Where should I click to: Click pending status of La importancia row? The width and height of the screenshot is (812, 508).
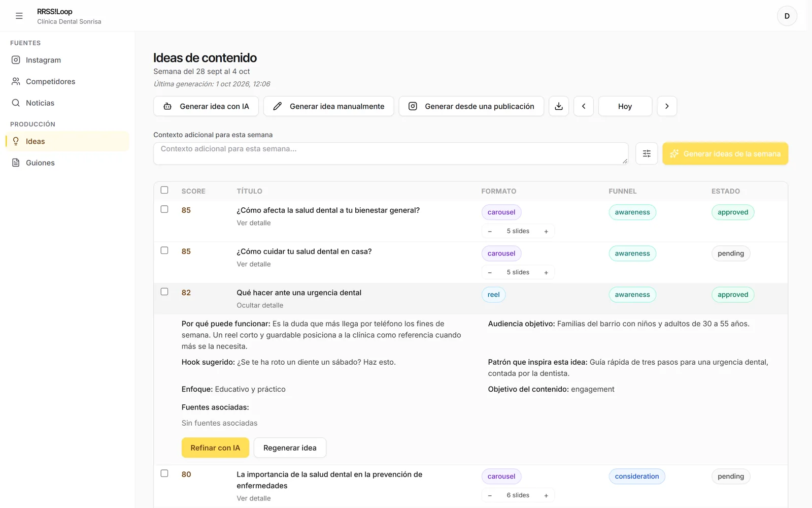click(731, 477)
